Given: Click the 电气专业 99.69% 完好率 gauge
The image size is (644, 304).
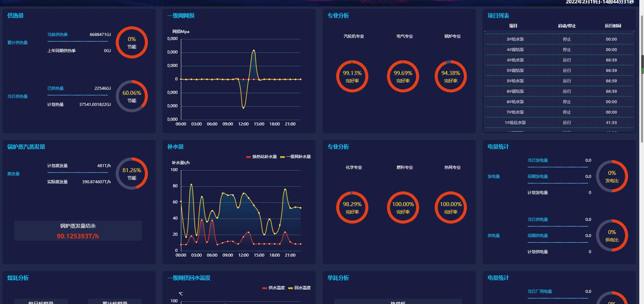Looking at the screenshot, I should point(403,76).
